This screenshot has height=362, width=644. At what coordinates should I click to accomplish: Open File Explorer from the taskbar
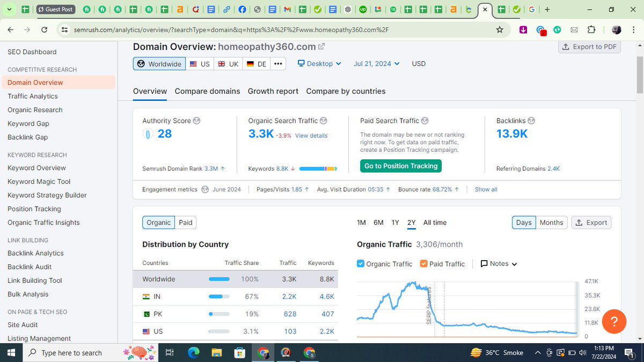[216, 353]
